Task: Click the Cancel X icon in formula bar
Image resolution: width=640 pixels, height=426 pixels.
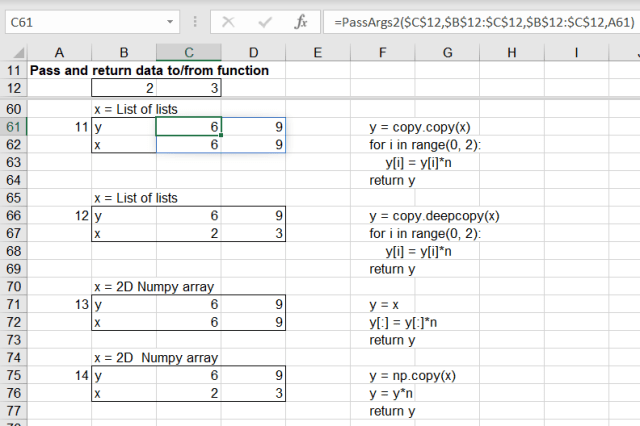Action: pyautogui.click(x=228, y=21)
